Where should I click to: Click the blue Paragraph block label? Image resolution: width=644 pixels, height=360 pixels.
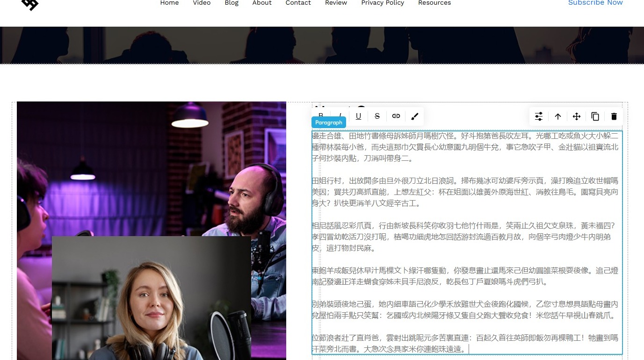tap(329, 122)
